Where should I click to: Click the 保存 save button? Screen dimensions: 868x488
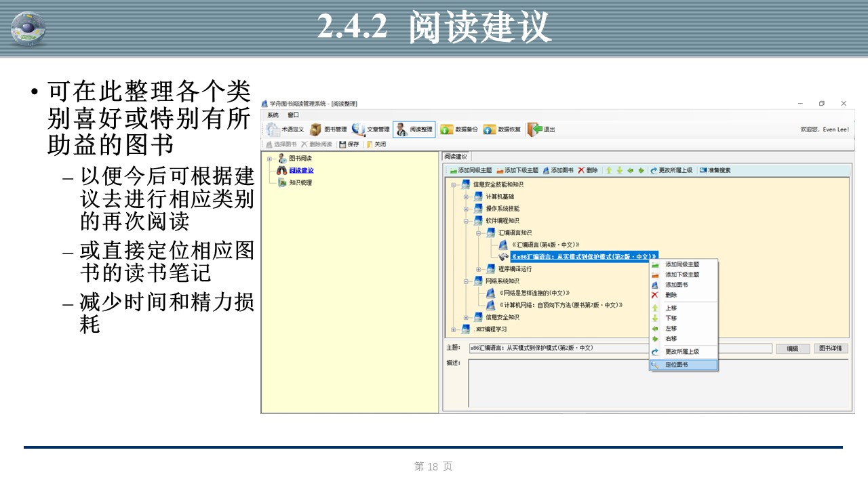click(x=349, y=144)
